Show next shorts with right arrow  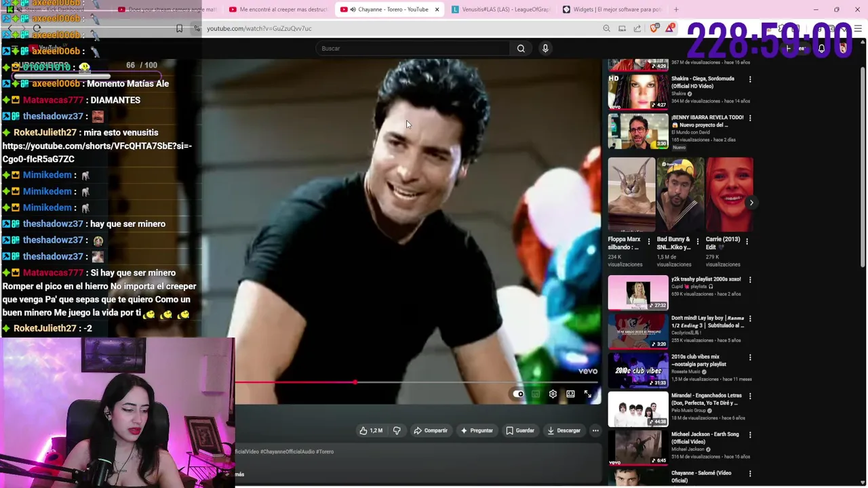pos(751,203)
